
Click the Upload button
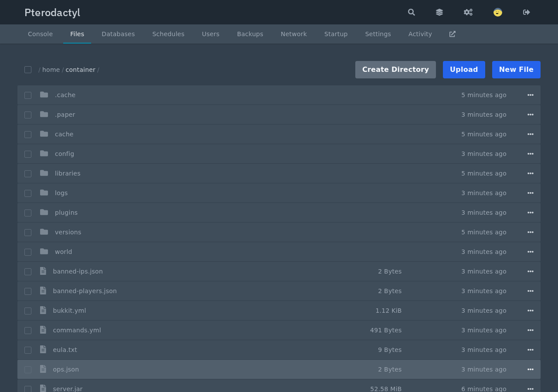[x=464, y=70]
